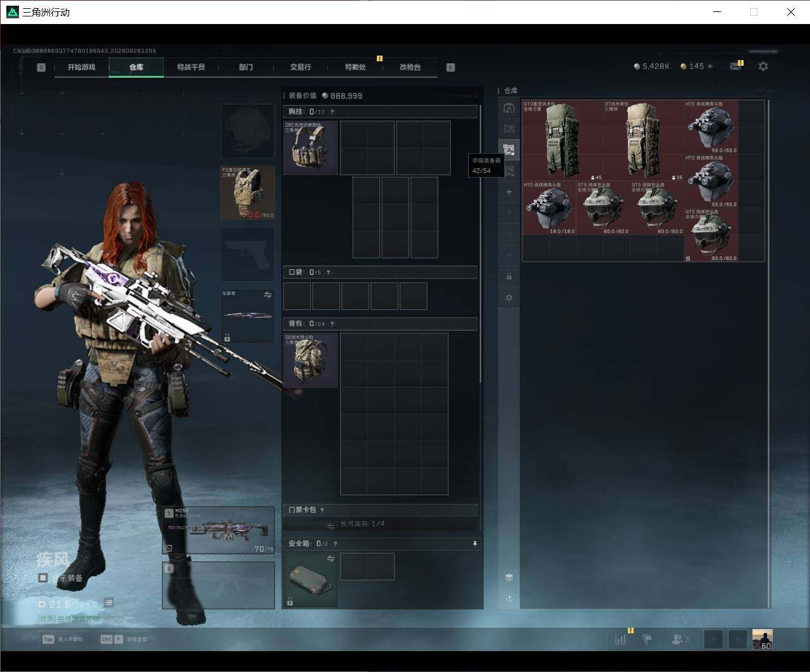
Task: Toggle the 显示装备 checkbox
Action: (43, 578)
